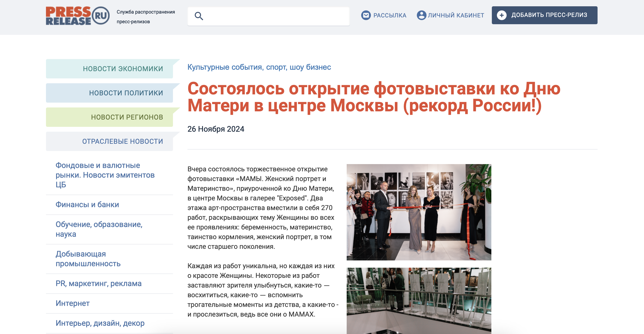Click the paragraph starting Вчера состоялось

(261, 208)
